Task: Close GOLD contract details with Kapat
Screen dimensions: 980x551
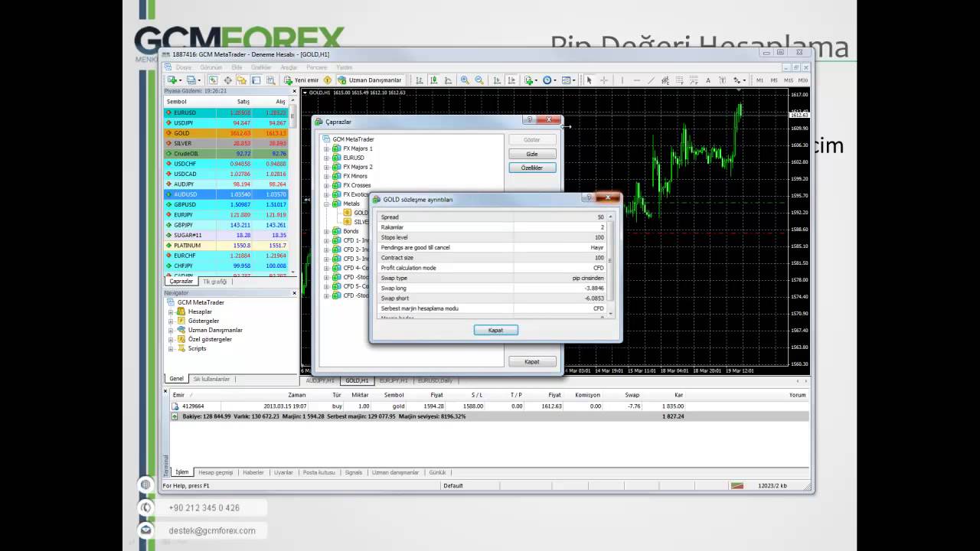Action: tap(496, 330)
